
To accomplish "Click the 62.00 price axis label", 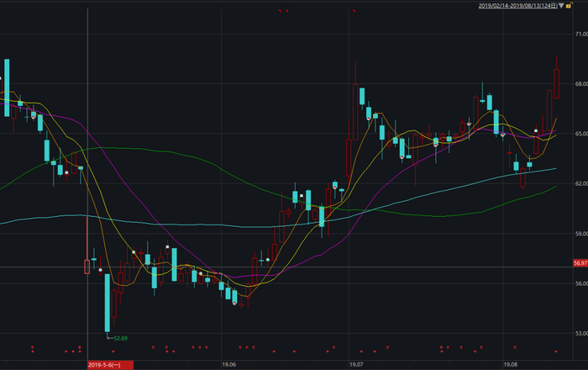I will (x=579, y=183).
